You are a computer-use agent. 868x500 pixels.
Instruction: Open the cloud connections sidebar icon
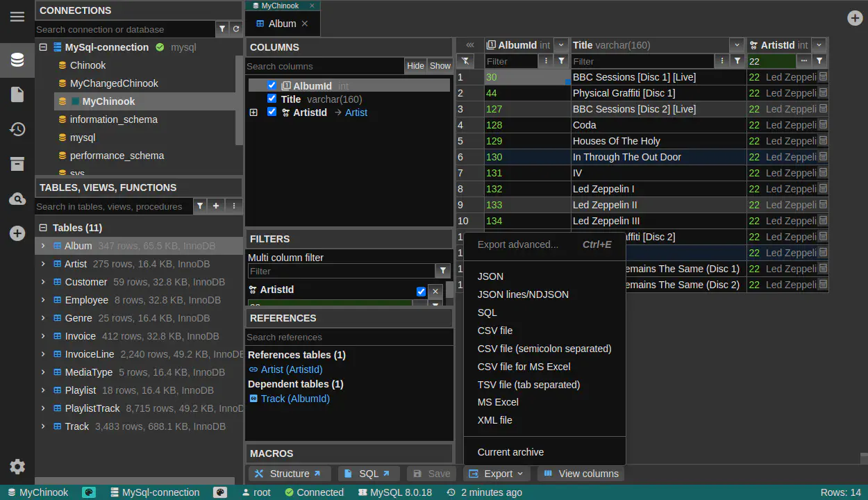tap(17, 199)
